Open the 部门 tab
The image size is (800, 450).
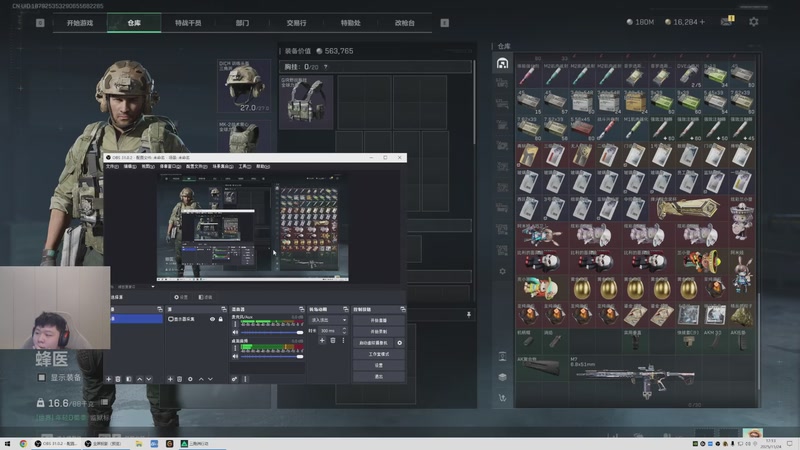(242, 23)
